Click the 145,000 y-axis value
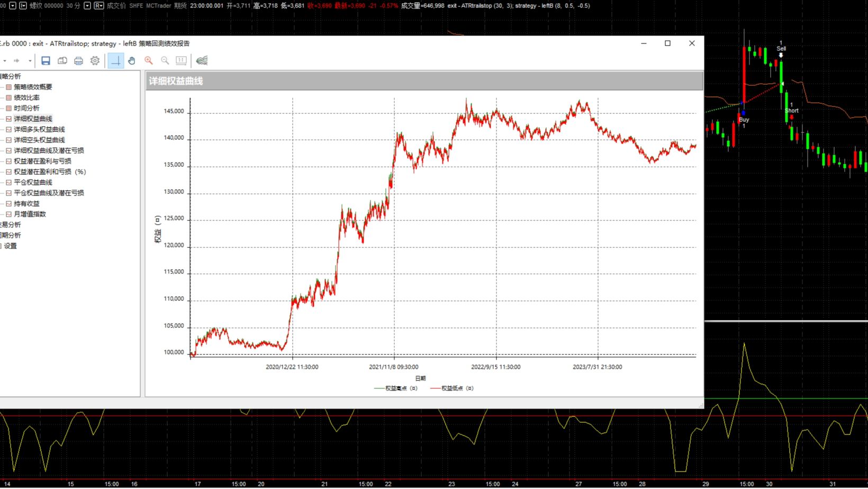This screenshot has width=868, height=489. [174, 111]
